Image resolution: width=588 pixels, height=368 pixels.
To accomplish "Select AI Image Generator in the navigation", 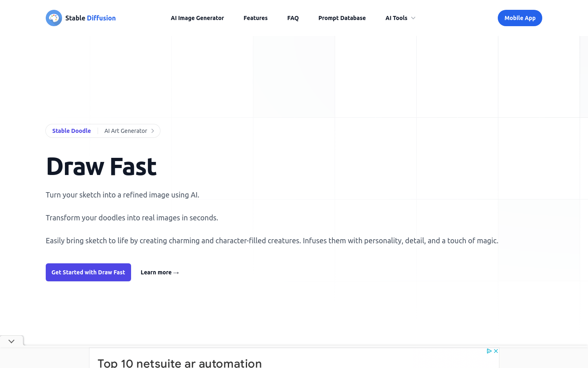I will click(x=197, y=18).
